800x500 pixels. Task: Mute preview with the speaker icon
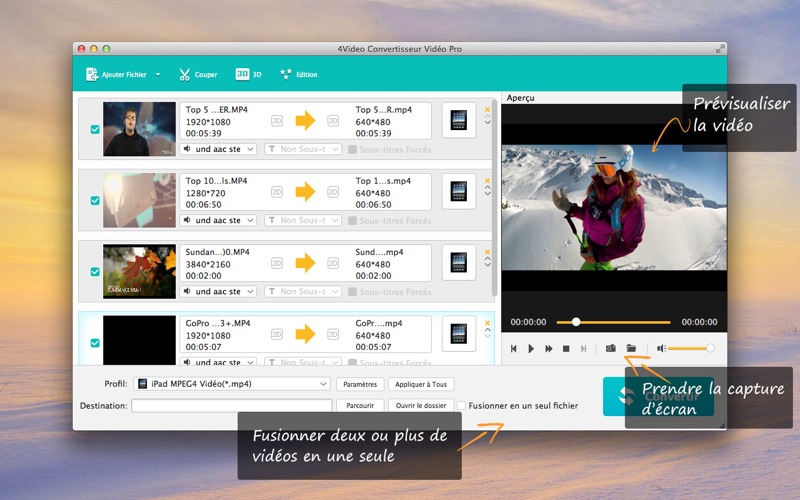pyautogui.click(x=661, y=348)
